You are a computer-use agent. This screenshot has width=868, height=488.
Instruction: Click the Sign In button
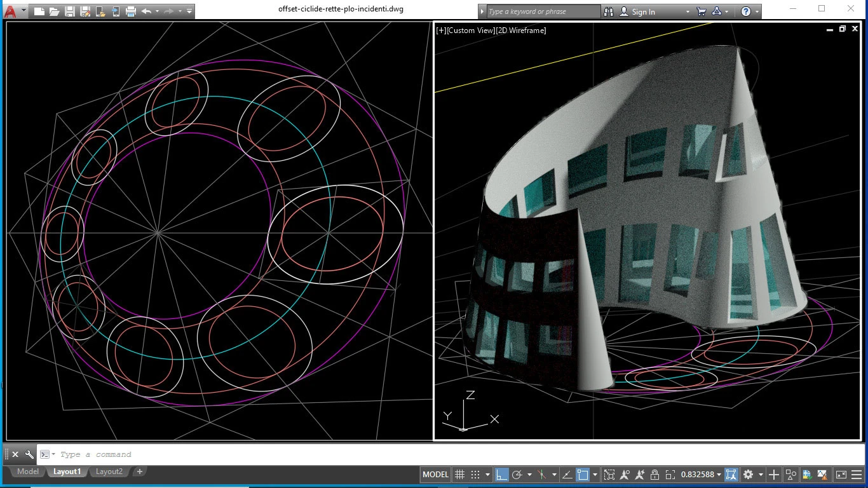coord(643,11)
